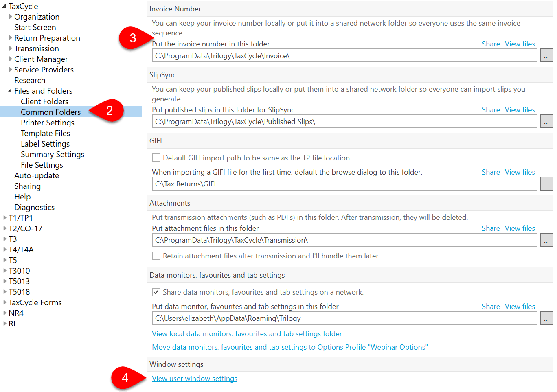The width and height of the screenshot is (557, 392).
Task: Move data monitors to Webinar Options profile
Action: pyautogui.click(x=290, y=347)
